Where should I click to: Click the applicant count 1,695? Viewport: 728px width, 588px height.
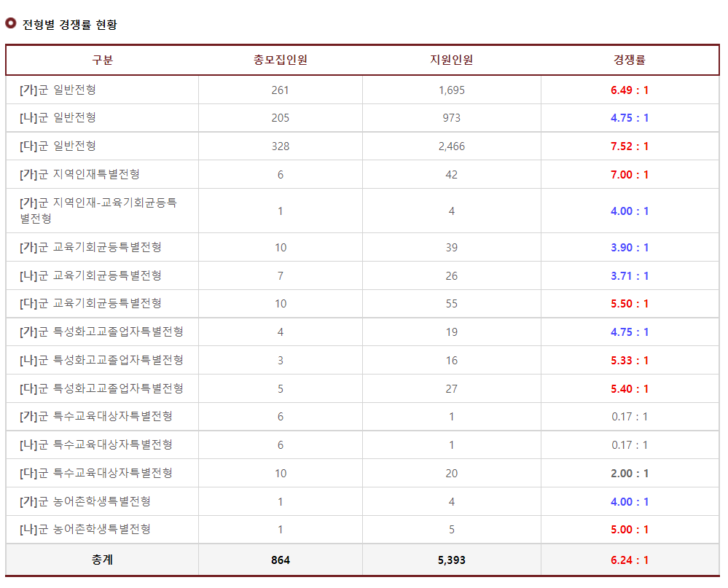[451, 90]
